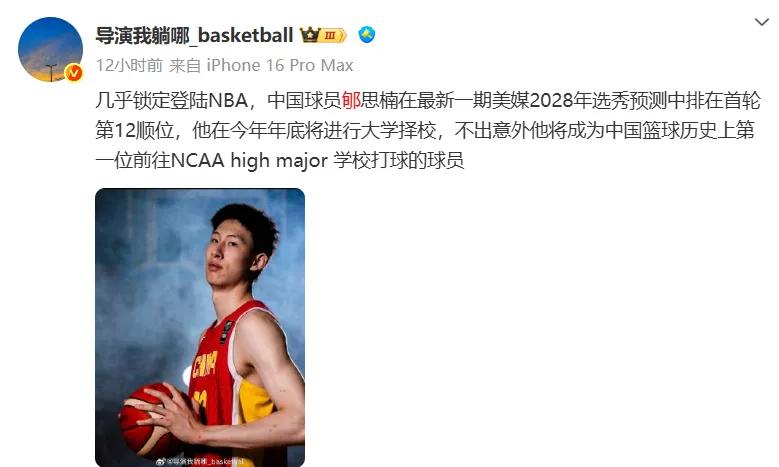This screenshot has width=779, height=467.
Task: Click the iPhone 16 Pro Max source text
Action: tap(280, 65)
